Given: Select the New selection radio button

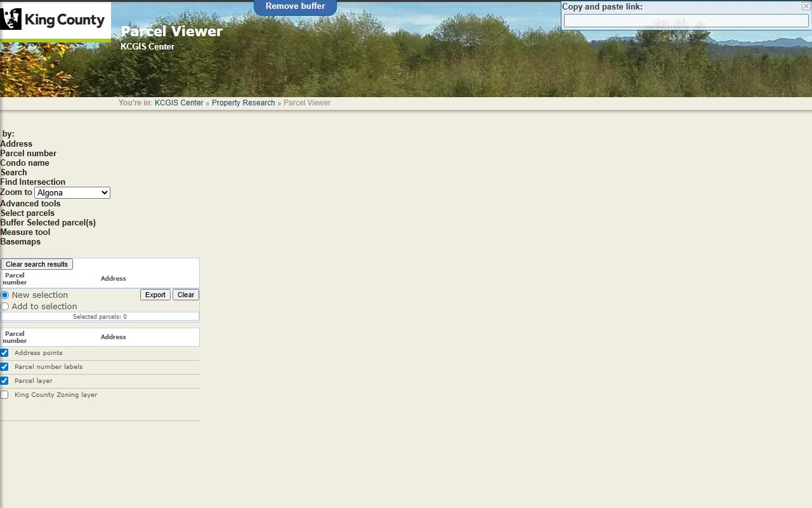Looking at the screenshot, I should 5,295.
